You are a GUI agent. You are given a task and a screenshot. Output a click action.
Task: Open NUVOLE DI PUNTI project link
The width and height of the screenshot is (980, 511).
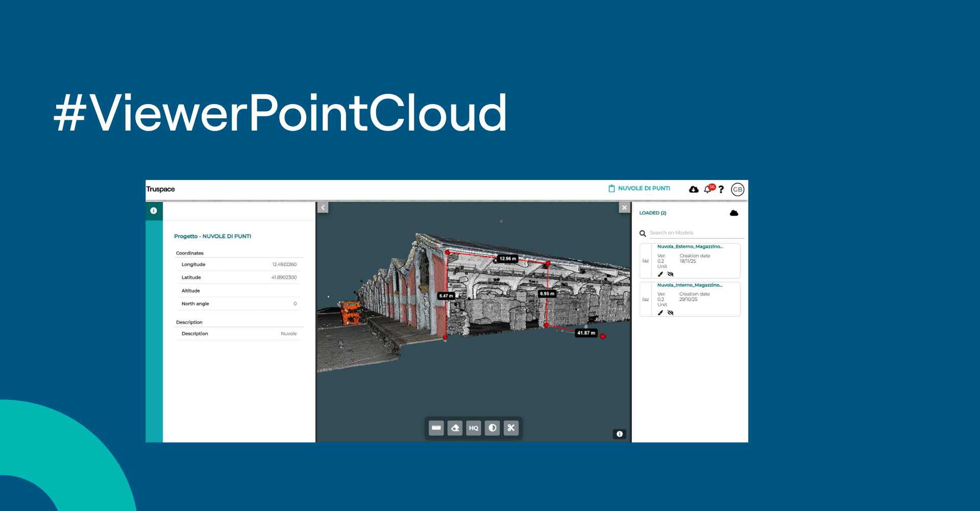coord(644,188)
